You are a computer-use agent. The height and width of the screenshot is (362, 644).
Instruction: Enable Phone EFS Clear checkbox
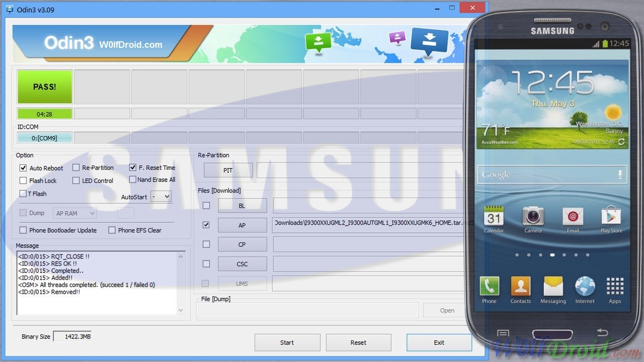click(x=112, y=230)
